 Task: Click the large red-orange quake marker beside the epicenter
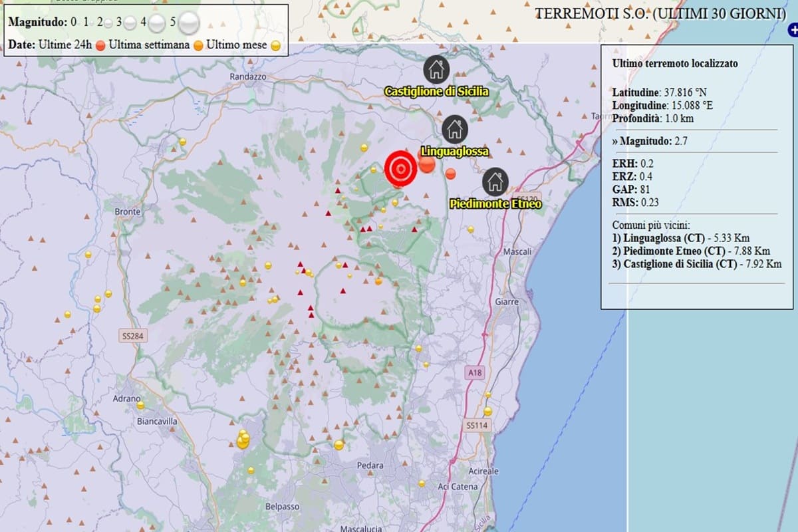(426, 164)
